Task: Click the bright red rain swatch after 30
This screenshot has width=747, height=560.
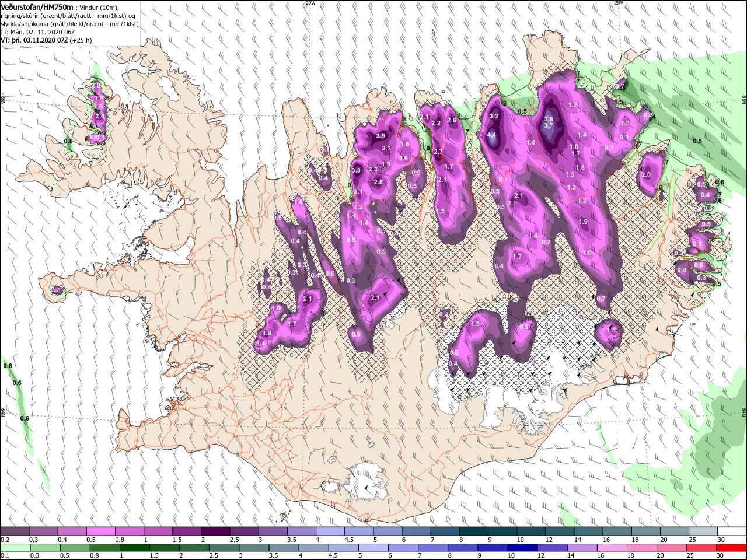Action: (x=731, y=548)
